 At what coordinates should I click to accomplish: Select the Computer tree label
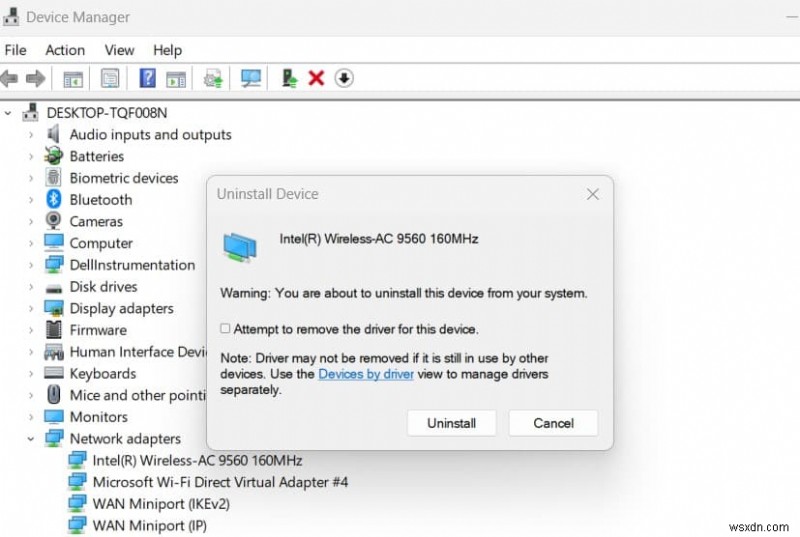101,243
